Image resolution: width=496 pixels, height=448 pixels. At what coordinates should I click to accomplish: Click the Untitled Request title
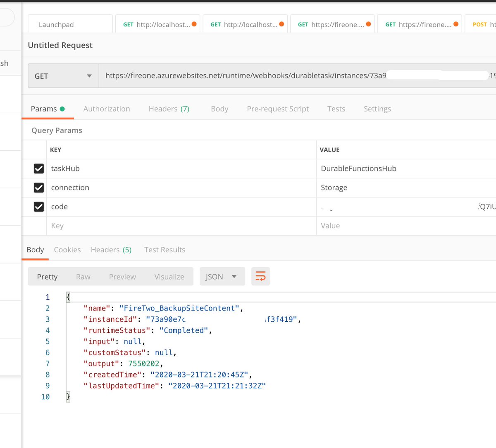coord(60,45)
